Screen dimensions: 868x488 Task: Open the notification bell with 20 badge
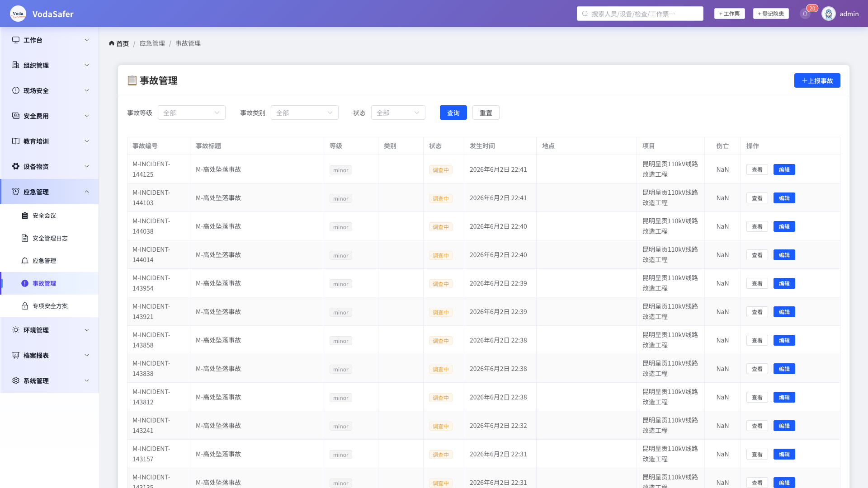tap(805, 14)
